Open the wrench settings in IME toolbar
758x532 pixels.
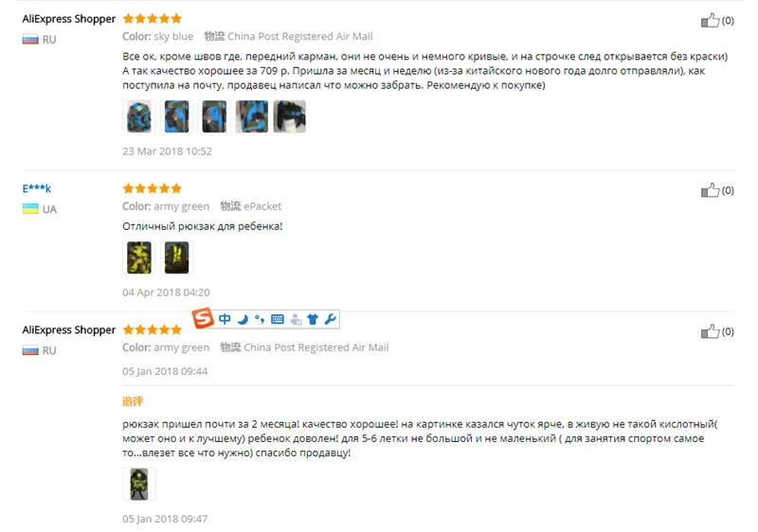(x=330, y=319)
